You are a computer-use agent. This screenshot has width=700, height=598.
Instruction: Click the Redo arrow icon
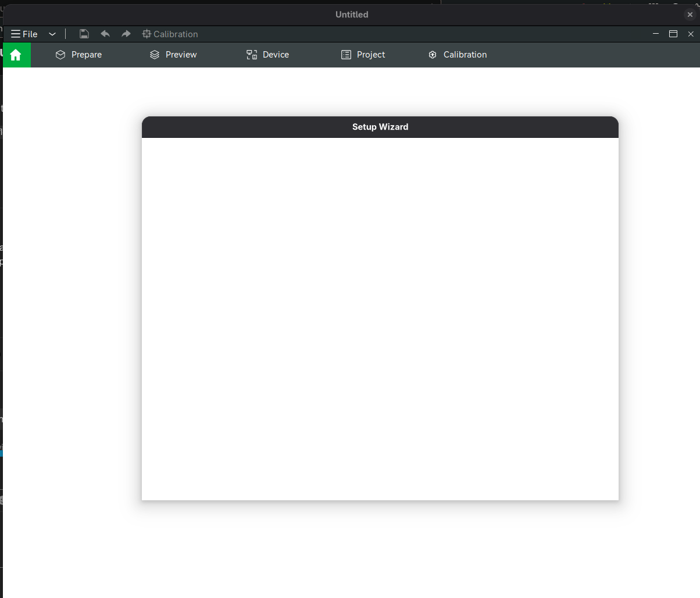(126, 34)
